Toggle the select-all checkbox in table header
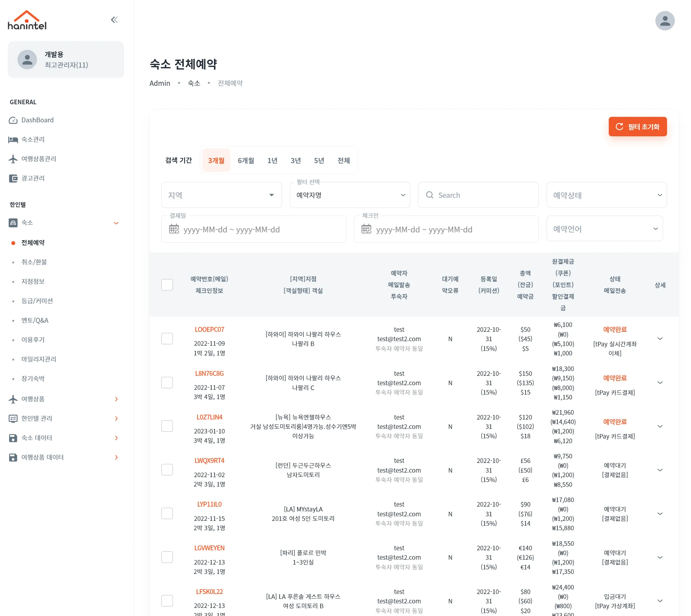691x616 pixels. tap(167, 285)
